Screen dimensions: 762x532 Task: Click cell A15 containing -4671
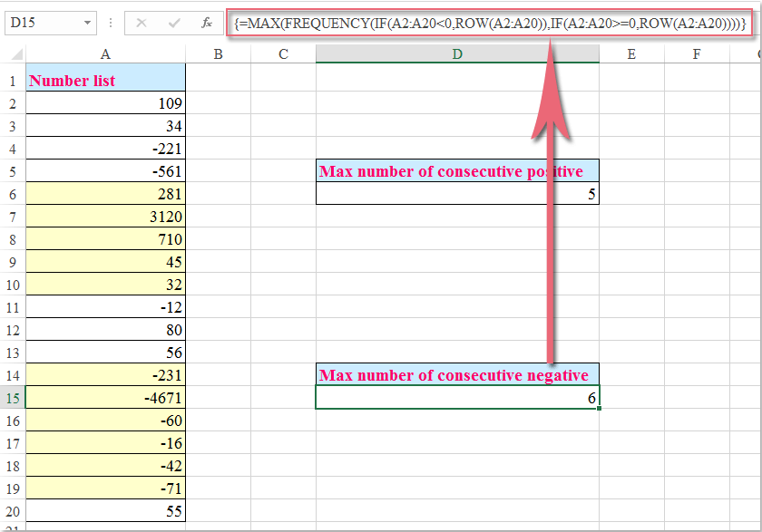pos(105,397)
